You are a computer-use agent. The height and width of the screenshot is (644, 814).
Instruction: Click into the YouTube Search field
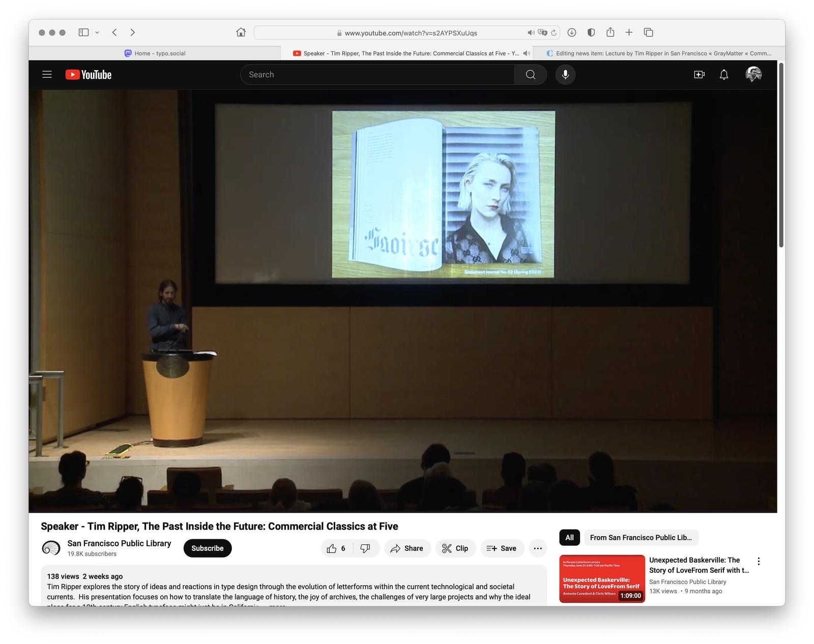click(x=377, y=75)
